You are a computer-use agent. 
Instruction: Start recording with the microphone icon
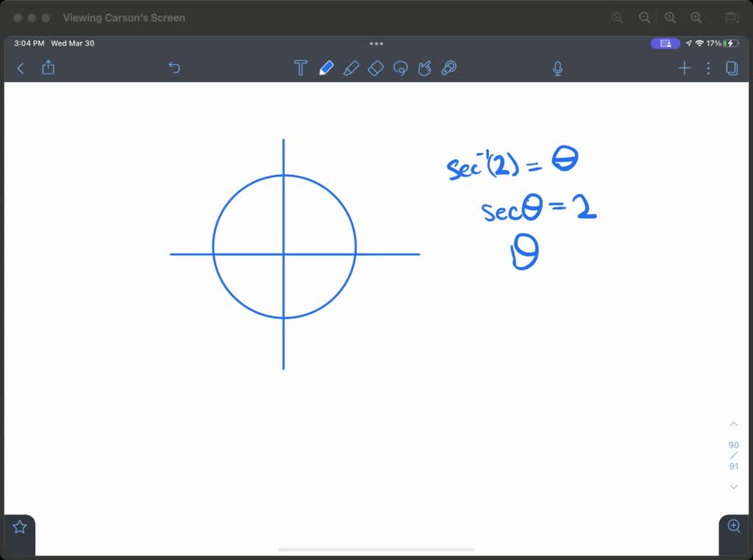[x=557, y=68]
